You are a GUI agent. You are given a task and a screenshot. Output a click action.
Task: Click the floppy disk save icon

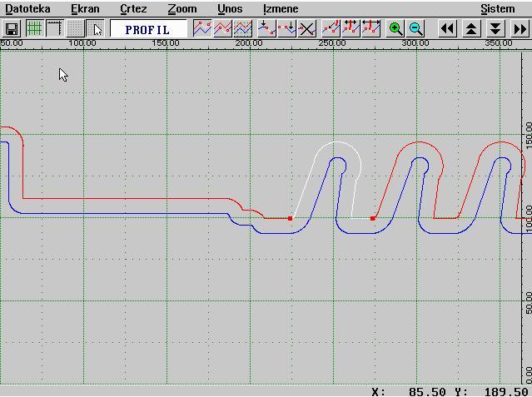(12, 29)
